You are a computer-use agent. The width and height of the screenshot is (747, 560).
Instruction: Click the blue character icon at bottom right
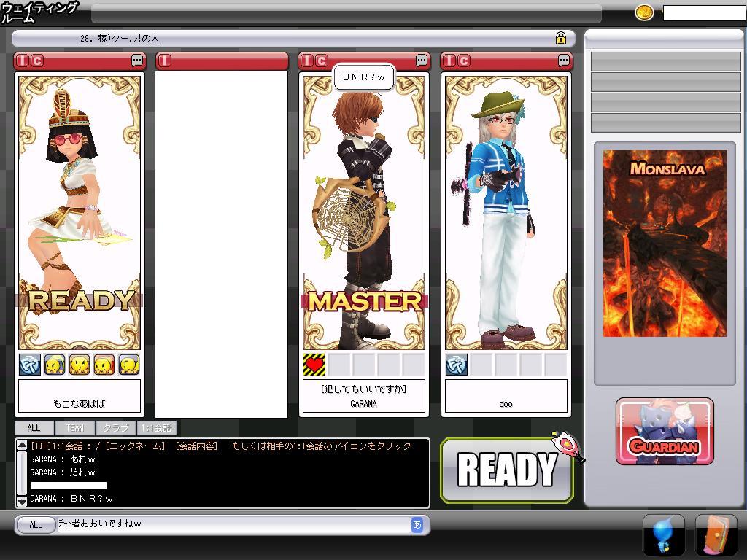[x=662, y=536]
